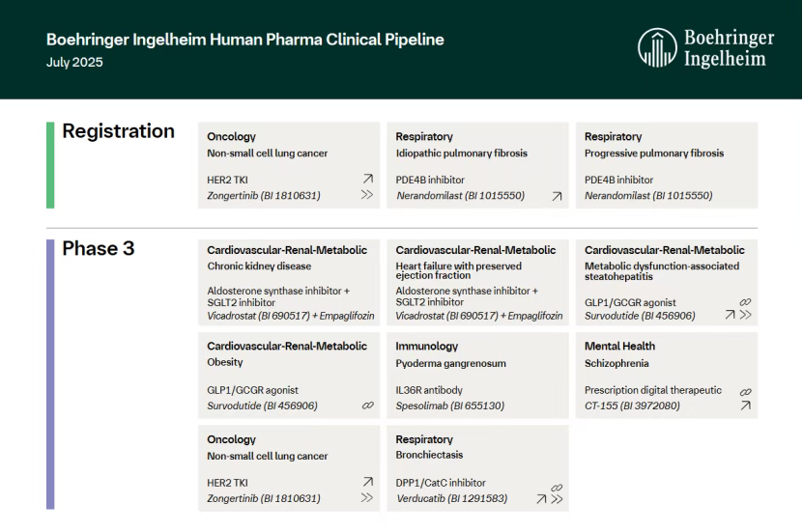This screenshot has width=803, height=532.
Task: Click diagonal arrow icon in Registration HER2 TKI card
Action: coord(367,179)
